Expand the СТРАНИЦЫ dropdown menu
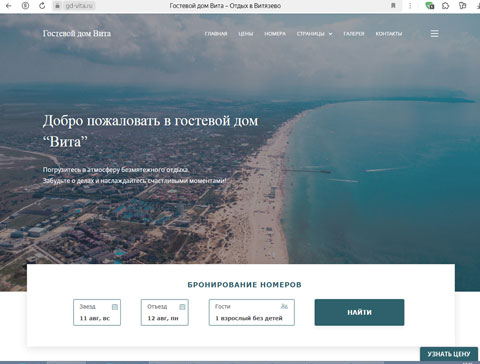 314,34
